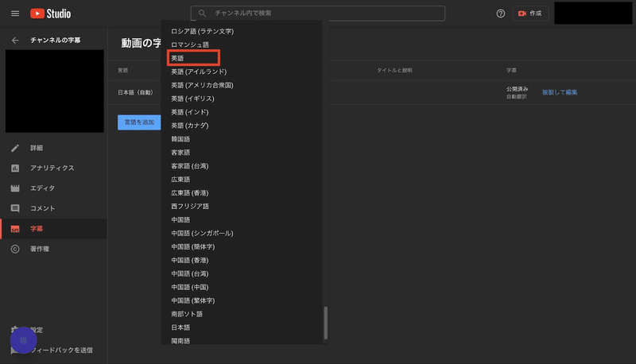This screenshot has width=636, height=364.
Task: Focus the チャンネル内で検索 search field
Action: coord(317,14)
